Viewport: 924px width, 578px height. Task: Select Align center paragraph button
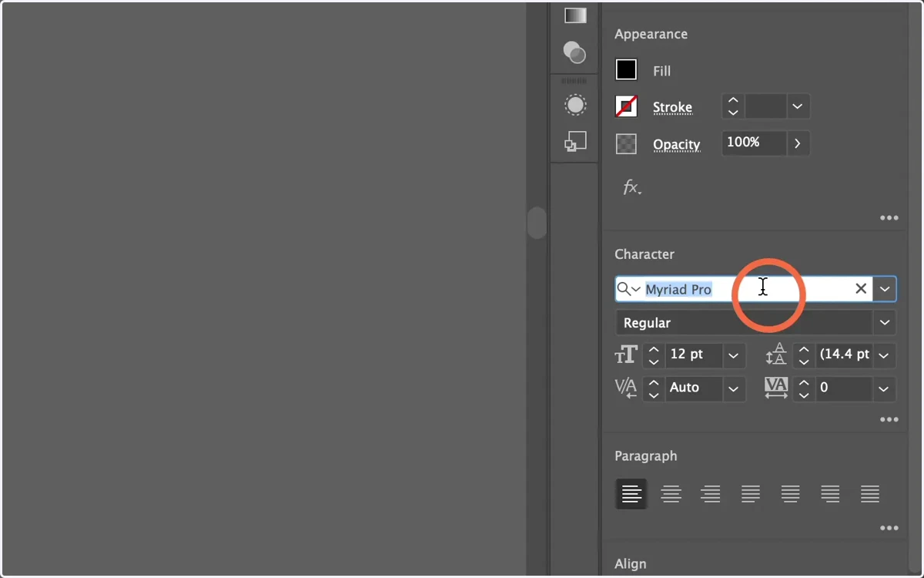(x=671, y=494)
